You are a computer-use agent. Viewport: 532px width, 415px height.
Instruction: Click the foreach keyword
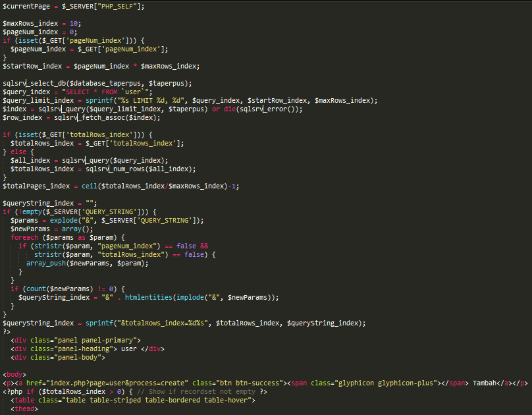pyautogui.click(x=24, y=238)
